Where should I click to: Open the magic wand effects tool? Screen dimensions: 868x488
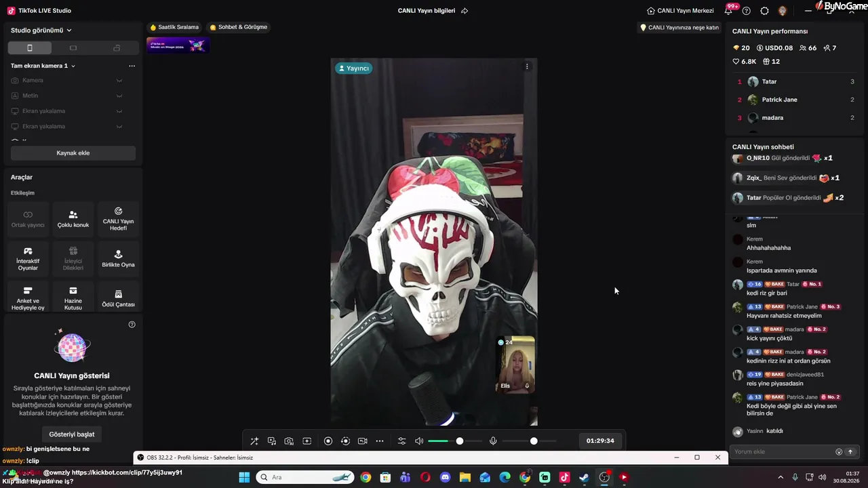(x=254, y=441)
